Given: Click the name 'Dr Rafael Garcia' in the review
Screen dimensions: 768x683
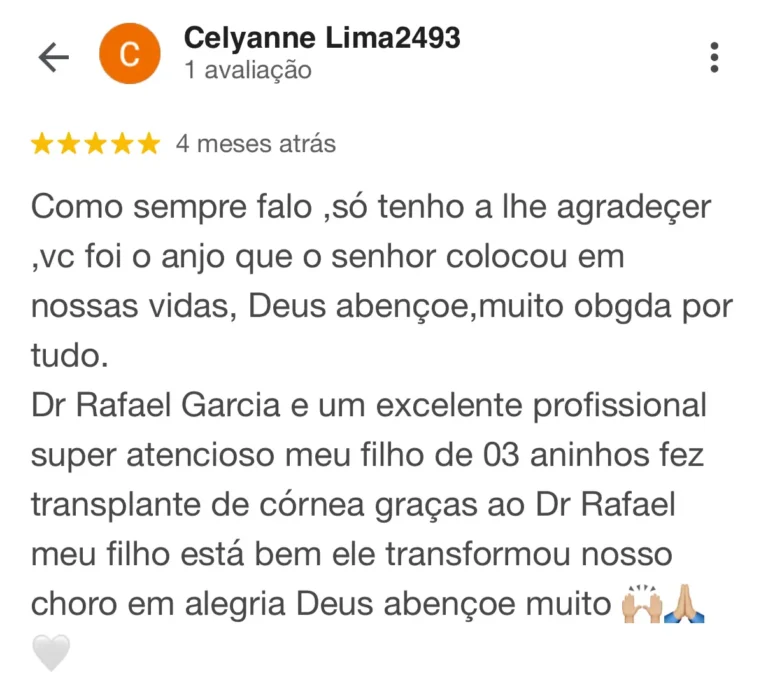Looking at the screenshot, I should [155, 406].
